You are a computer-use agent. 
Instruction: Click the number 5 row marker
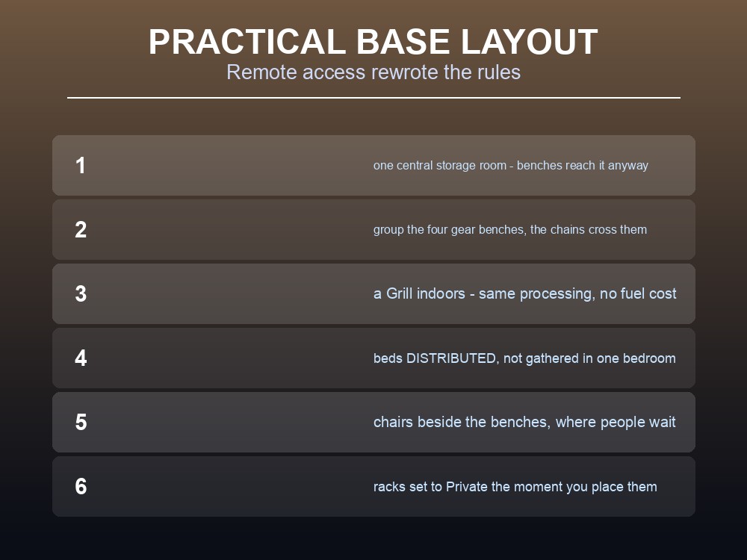click(x=81, y=423)
